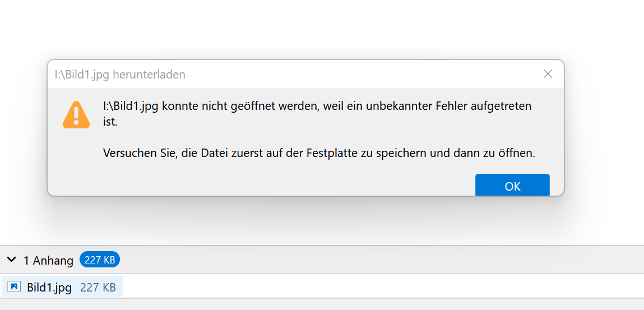The image size is (644, 310).
Task: Confirm the error dialog with OK
Action: click(x=512, y=186)
